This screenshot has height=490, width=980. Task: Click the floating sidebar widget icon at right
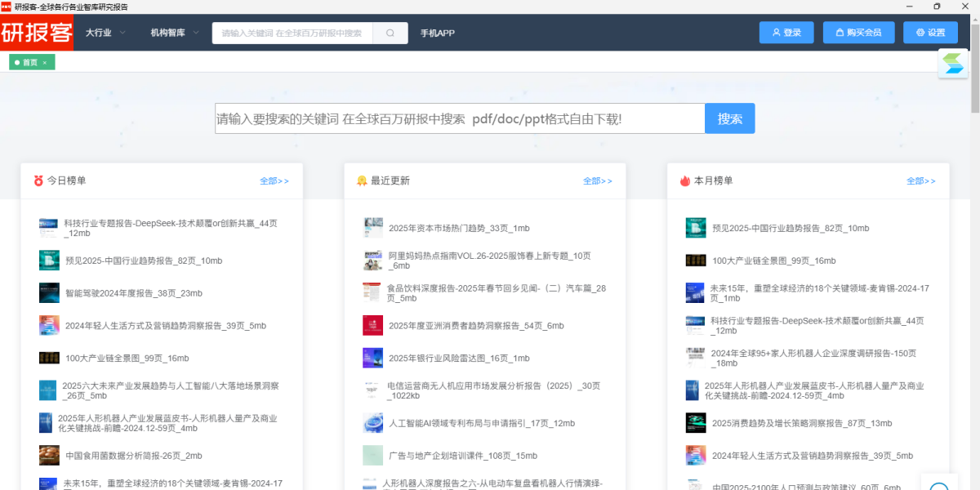click(x=952, y=64)
